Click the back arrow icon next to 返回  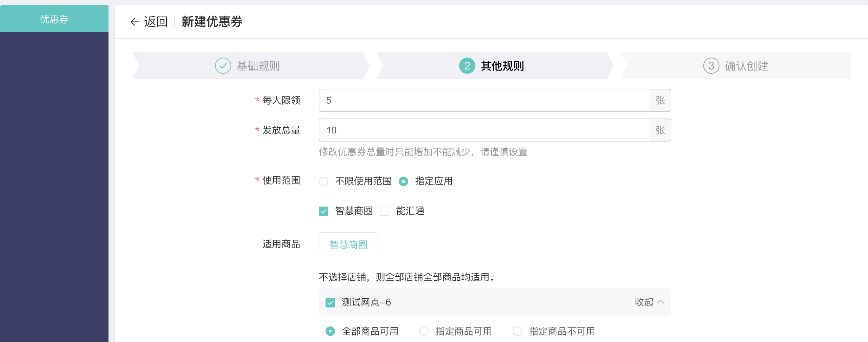click(135, 22)
